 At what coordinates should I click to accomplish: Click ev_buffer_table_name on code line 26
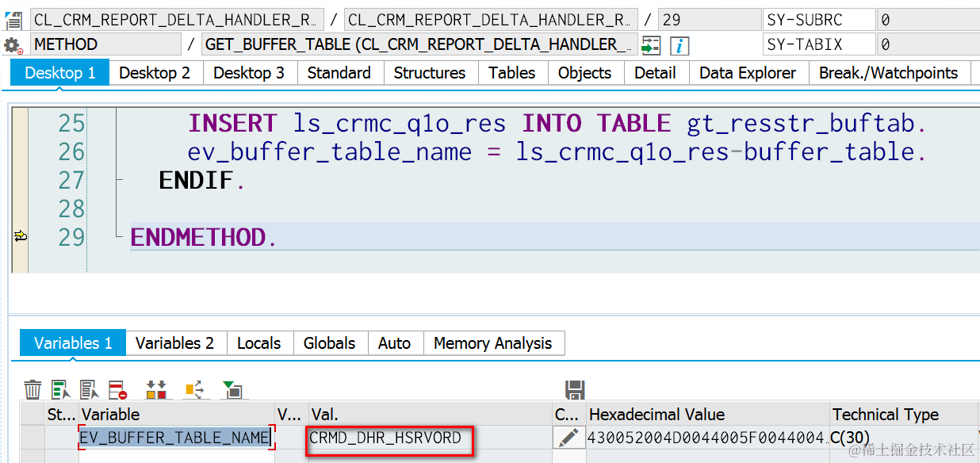[x=330, y=152]
